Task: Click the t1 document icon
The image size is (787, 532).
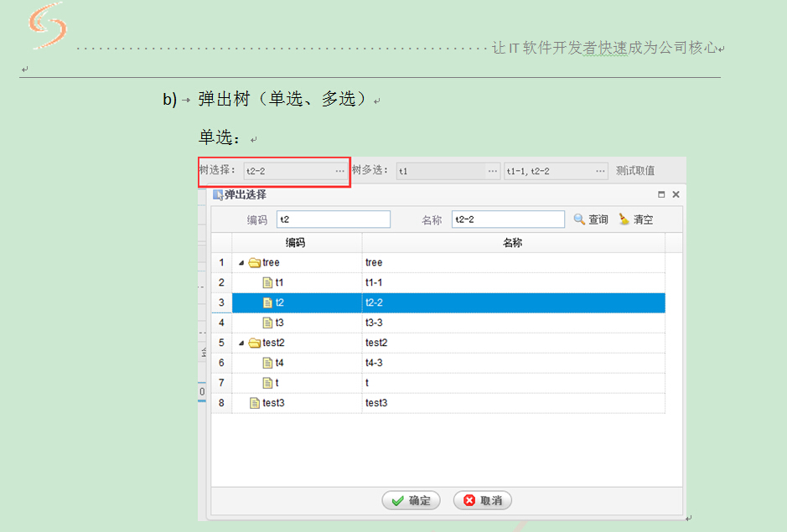Action: tap(268, 282)
